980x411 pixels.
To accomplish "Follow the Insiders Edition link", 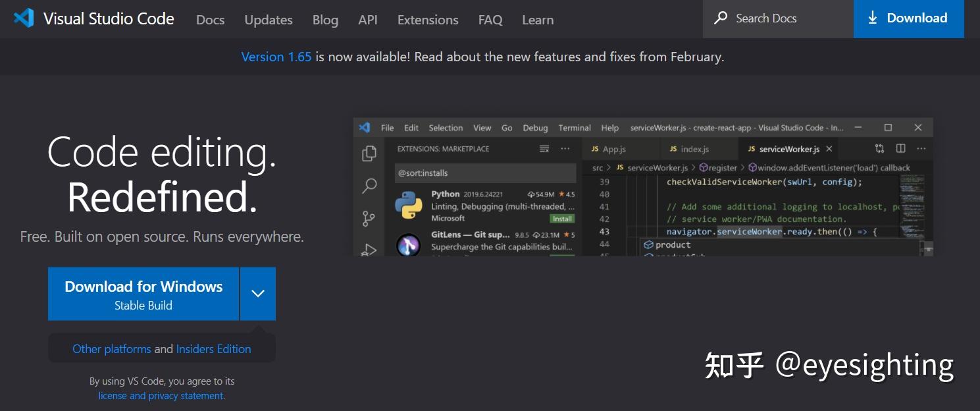I will [x=214, y=349].
